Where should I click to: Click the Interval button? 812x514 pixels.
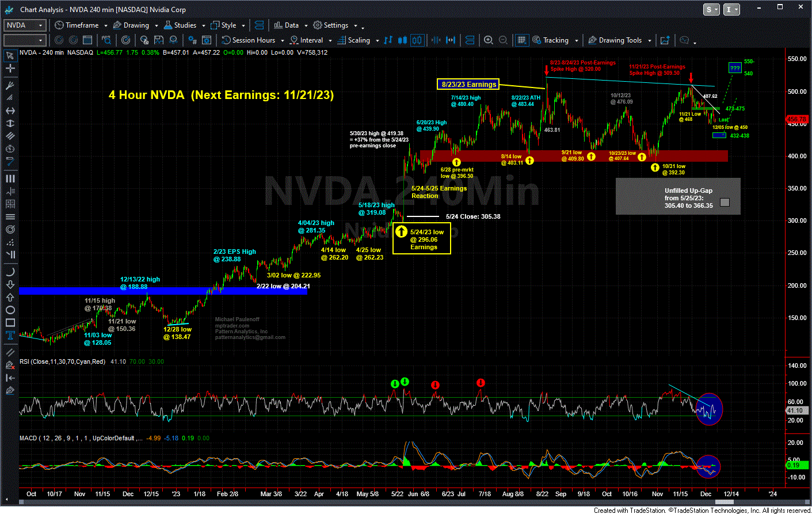pyautogui.click(x=307, y=40)
